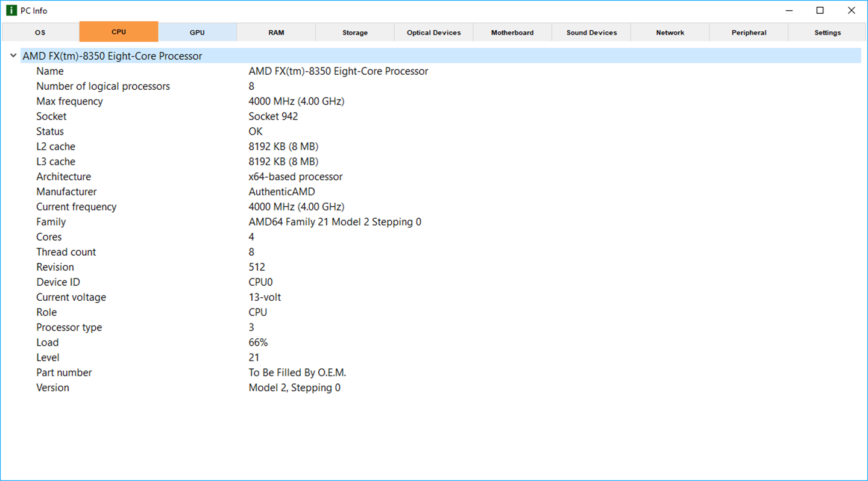Viewport: 868px width, 481px height.
Task: Click the Socket label
Action: (x=51, y=116)
